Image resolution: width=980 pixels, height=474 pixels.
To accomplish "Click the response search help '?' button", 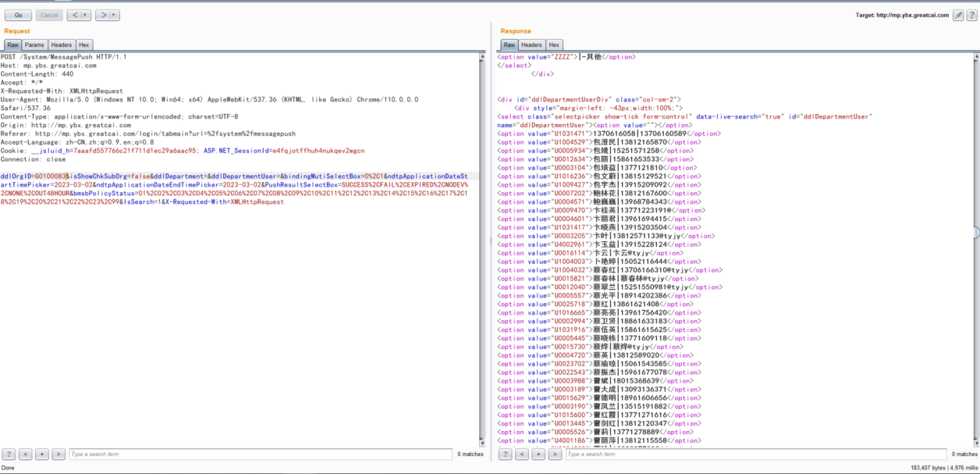I will click(x=505, y=454).
